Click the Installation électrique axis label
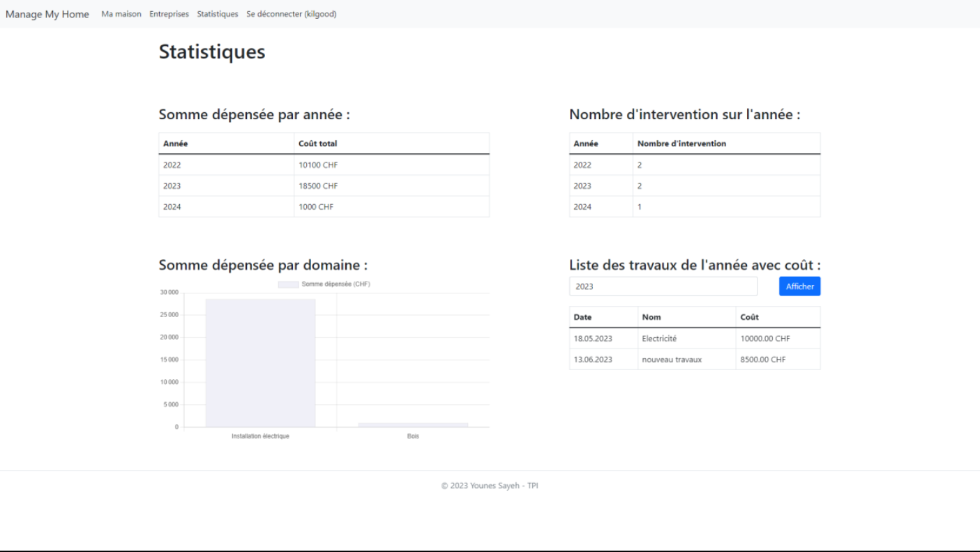 260,436
